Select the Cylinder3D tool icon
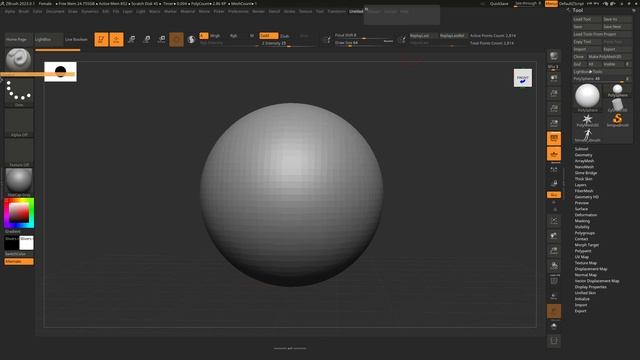The height and width of the screenshot is (360, 640). click(x=617, y=105)
